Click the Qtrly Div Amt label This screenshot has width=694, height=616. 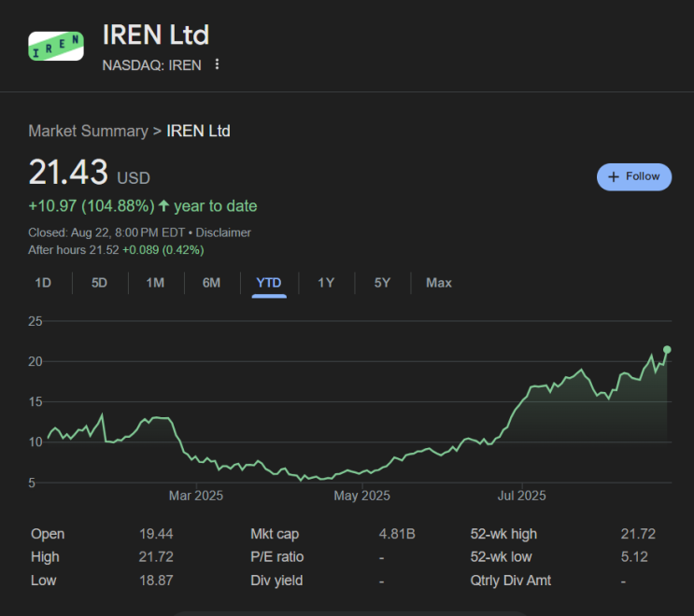click(x=511, y=581)
